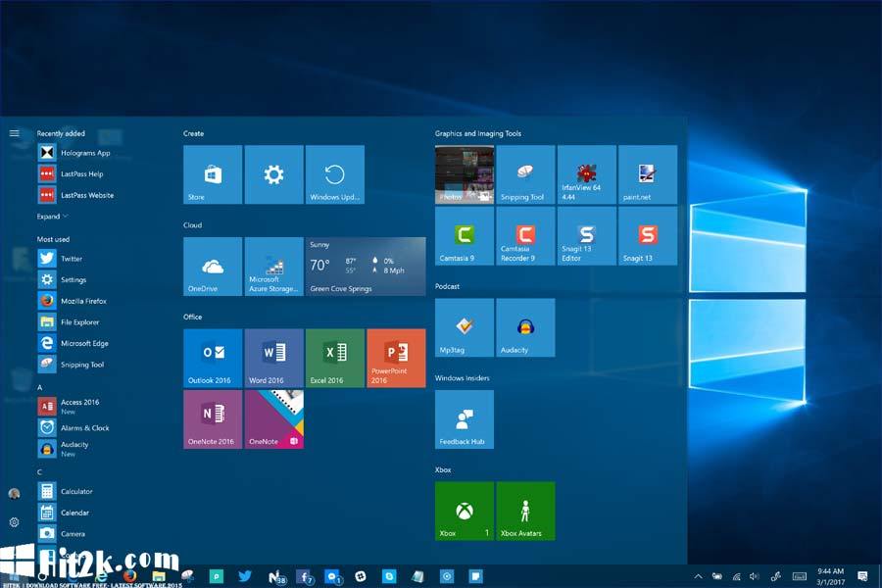Open Microsoft Azure Storage tile
882x588 pixels.
[274, 267]
